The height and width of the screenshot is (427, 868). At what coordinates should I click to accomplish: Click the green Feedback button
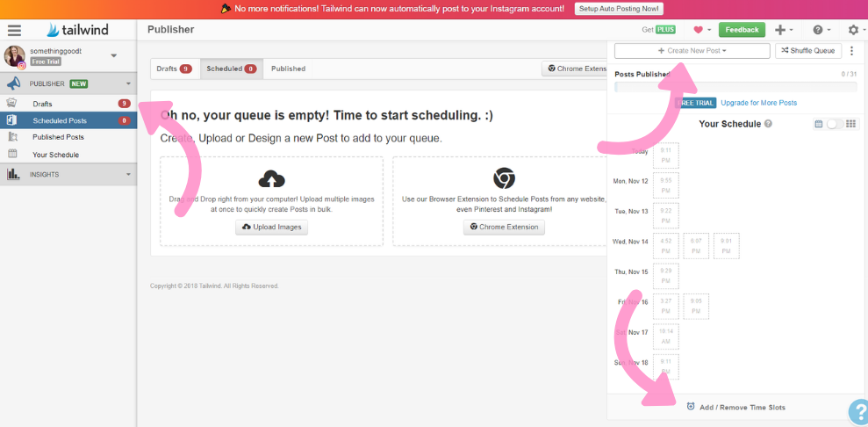click(x=742, y=30)
